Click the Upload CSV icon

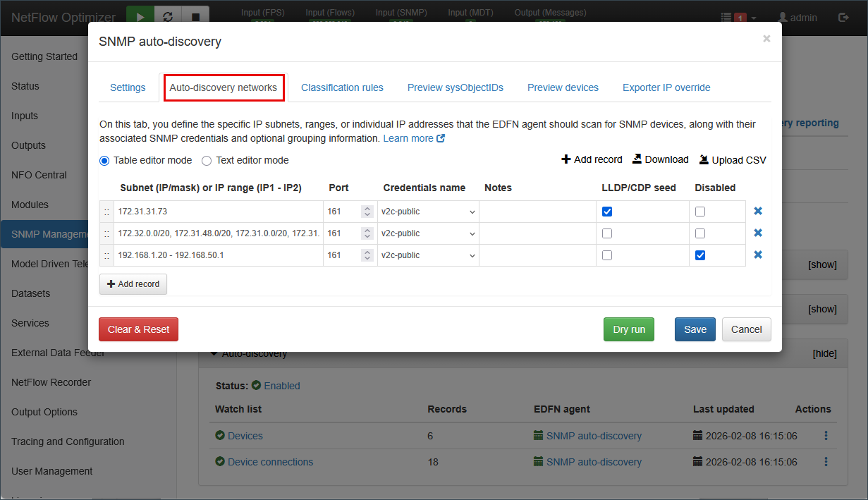coord(704,159)
